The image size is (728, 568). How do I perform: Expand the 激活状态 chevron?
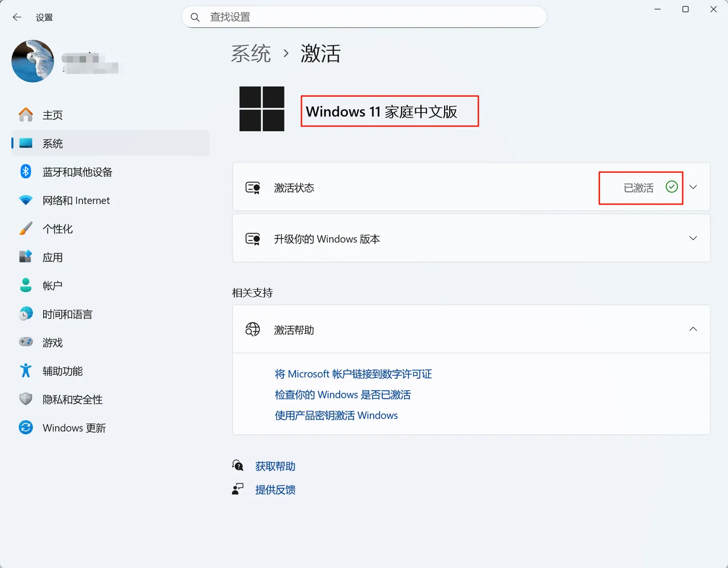(693, 187)
